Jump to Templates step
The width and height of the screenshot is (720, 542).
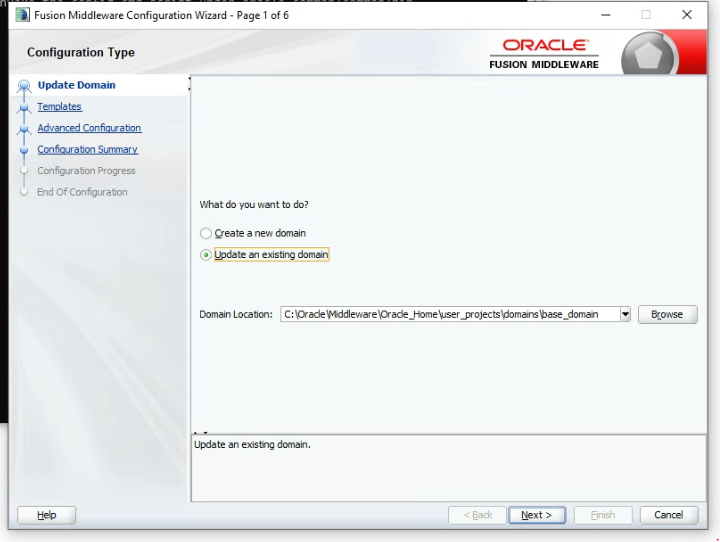click(59, 107)
